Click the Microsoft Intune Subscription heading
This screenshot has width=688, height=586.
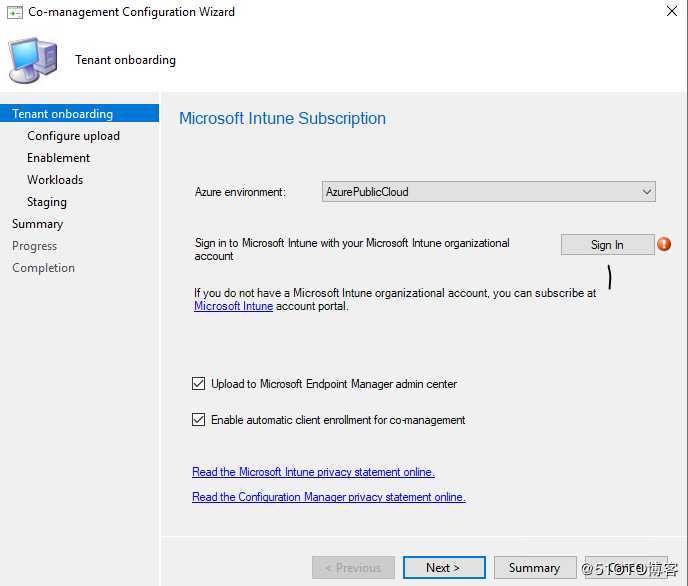(283, 118)
